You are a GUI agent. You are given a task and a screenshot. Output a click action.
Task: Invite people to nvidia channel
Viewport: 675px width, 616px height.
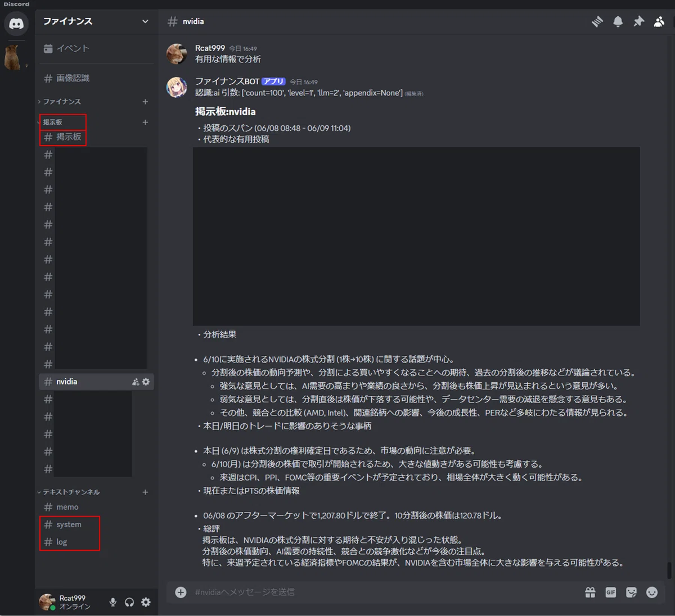136,382
